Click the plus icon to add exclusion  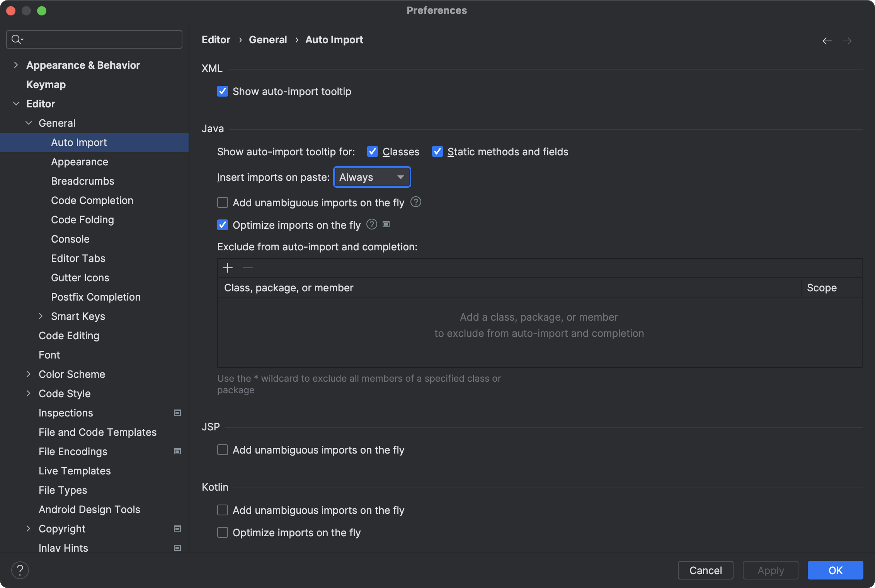coord(228,268)
